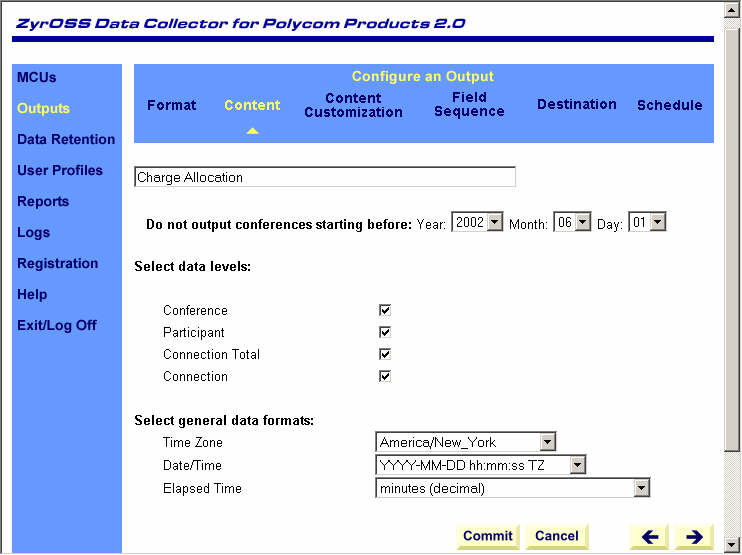The height and width of the screenshot is (555, 742).
Task: Click the forward arrow navigation button
Action: point(693,536)
